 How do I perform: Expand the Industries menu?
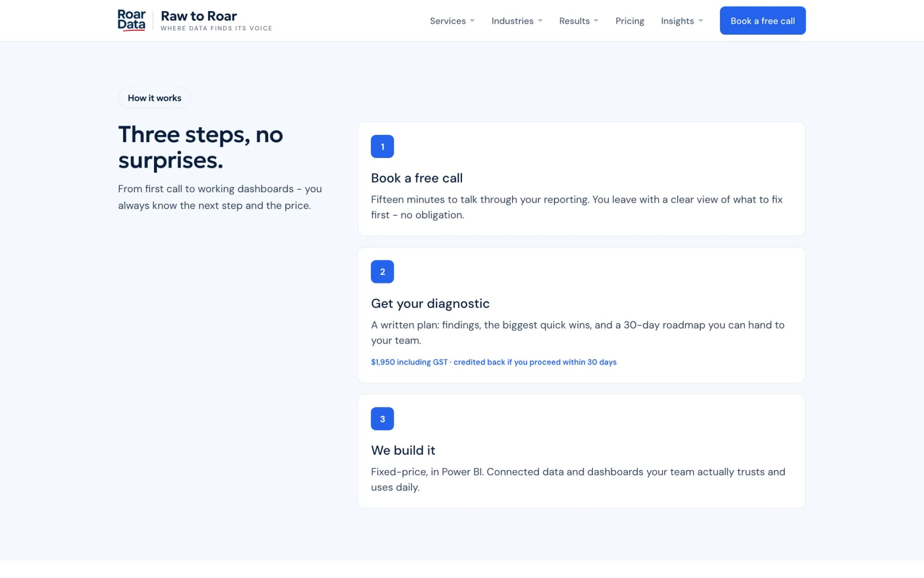pos(517,21)
